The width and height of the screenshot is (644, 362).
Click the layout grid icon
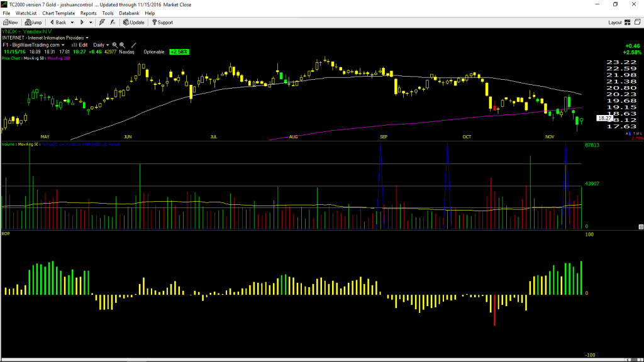point(628,23)
